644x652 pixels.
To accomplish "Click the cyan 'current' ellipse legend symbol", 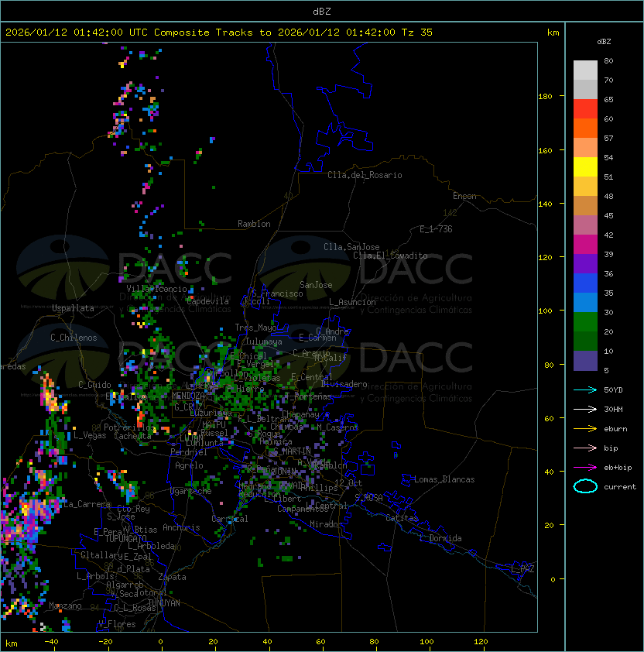I will click(585, 486).
